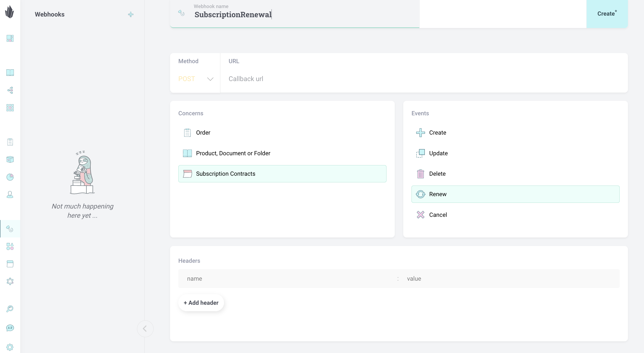Click the sleeping sloth illustration
This screenshot has height=353, width=644.
pyautogui.click(x=82, y=173)
